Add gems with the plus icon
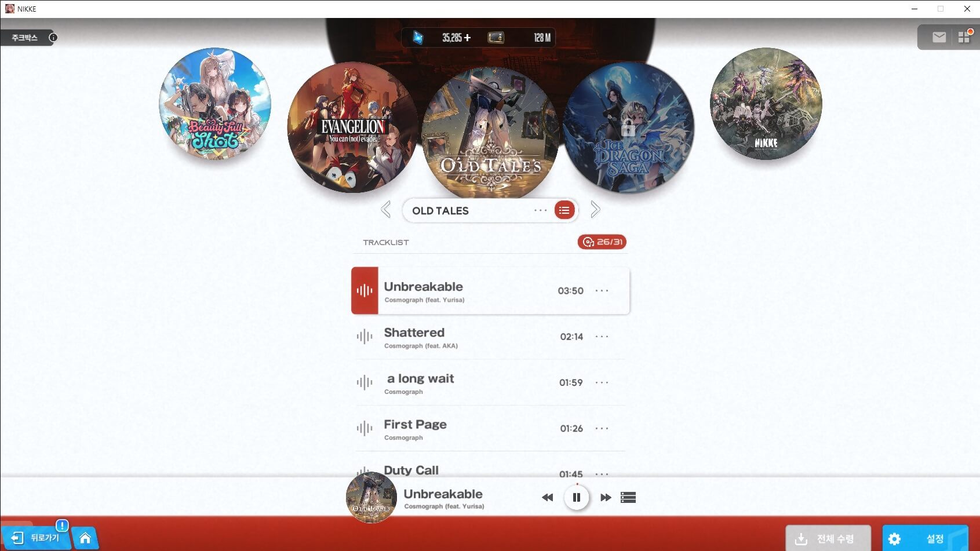 tap(467, 38)
